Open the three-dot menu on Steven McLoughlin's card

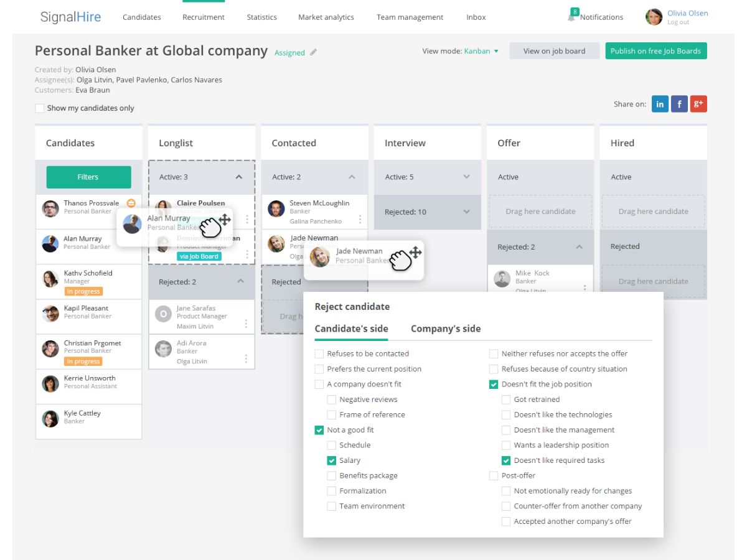coord(360,220)
